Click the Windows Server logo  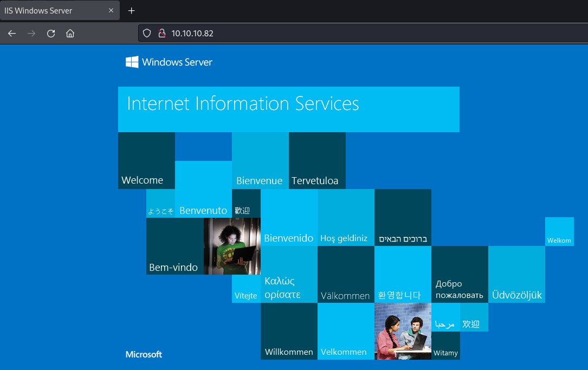coord(169,62)
